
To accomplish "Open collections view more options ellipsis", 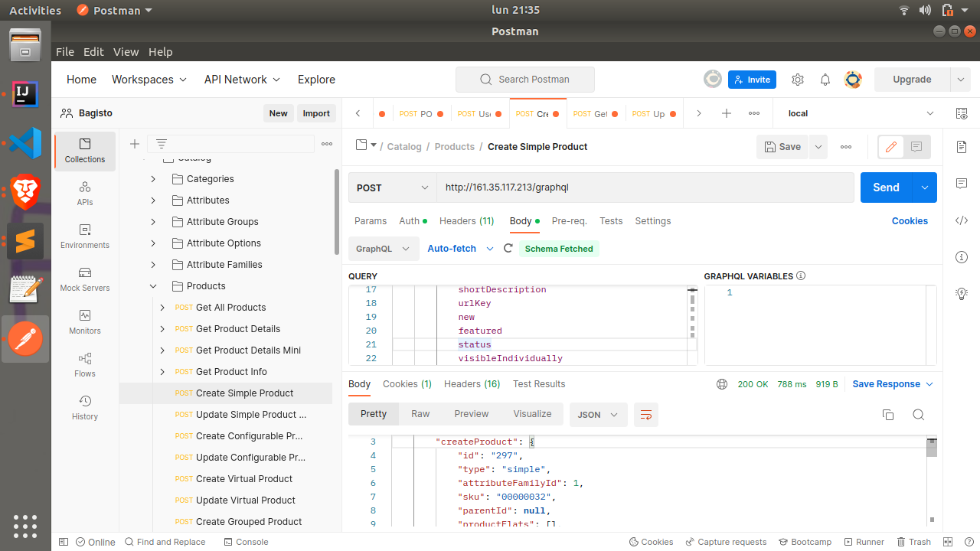I will 327,144.
